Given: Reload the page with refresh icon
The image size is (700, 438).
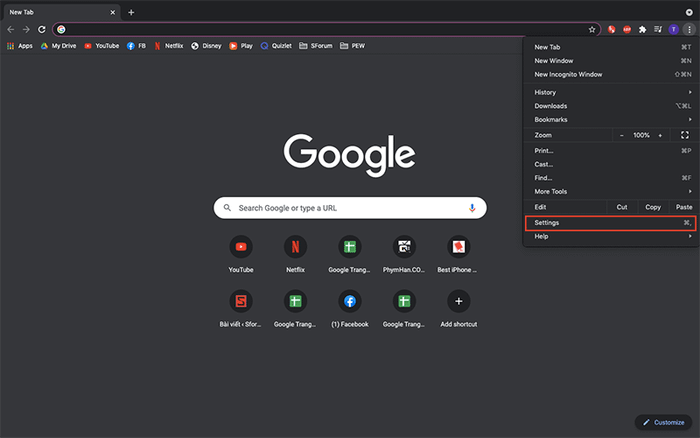Looking at the screenshot, I should [42, 29].
